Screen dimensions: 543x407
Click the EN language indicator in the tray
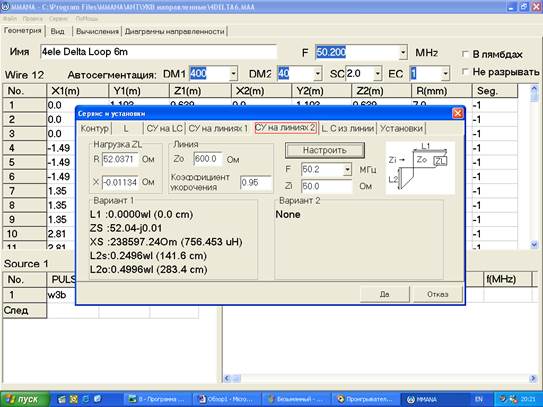[479, 399]
